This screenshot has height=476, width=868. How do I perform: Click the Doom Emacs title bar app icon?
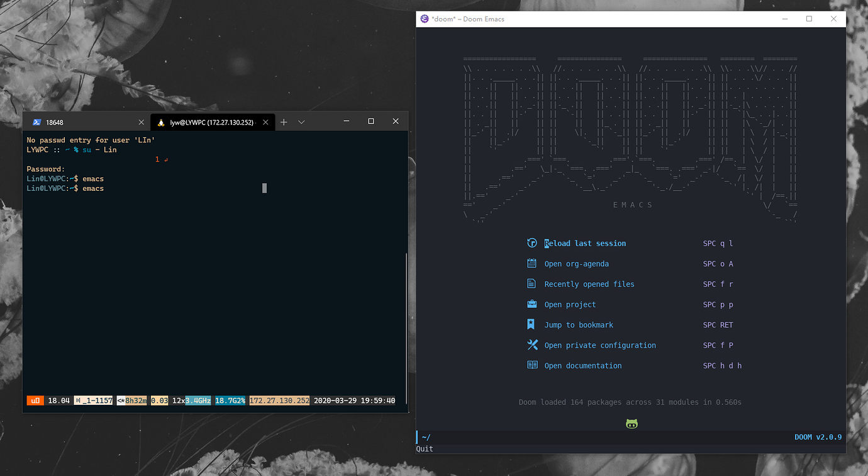click(x=425, y=19)
